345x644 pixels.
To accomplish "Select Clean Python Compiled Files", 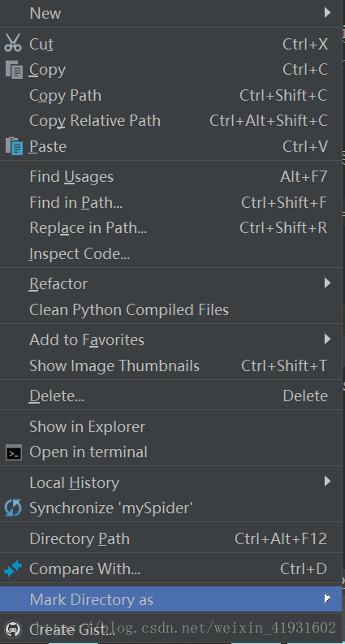I will (x=170, y=309).
